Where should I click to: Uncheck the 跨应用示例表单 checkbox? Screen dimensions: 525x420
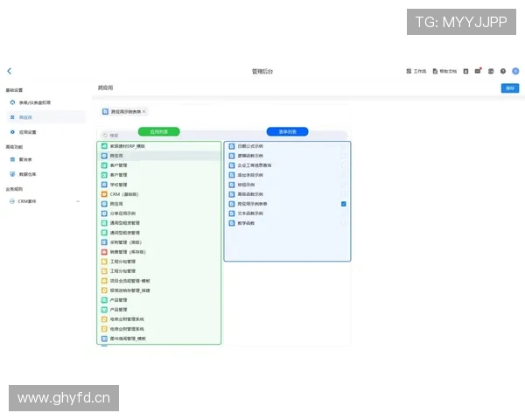[x=344, y=204]
